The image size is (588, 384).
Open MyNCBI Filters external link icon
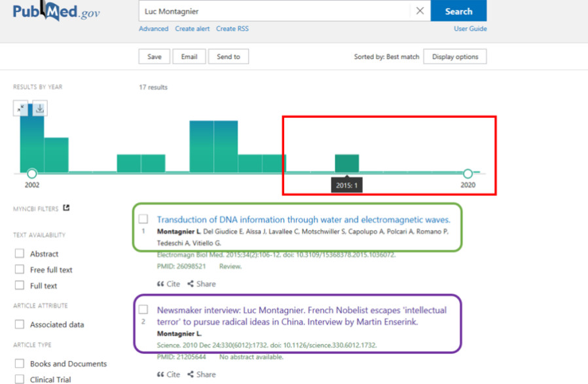pyautogui.click(x=66, y=208)
